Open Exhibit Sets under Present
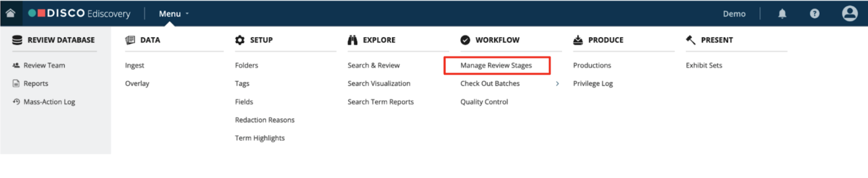Screen dimensions: 868x178 pyautogui.click(x=704, y=65)
